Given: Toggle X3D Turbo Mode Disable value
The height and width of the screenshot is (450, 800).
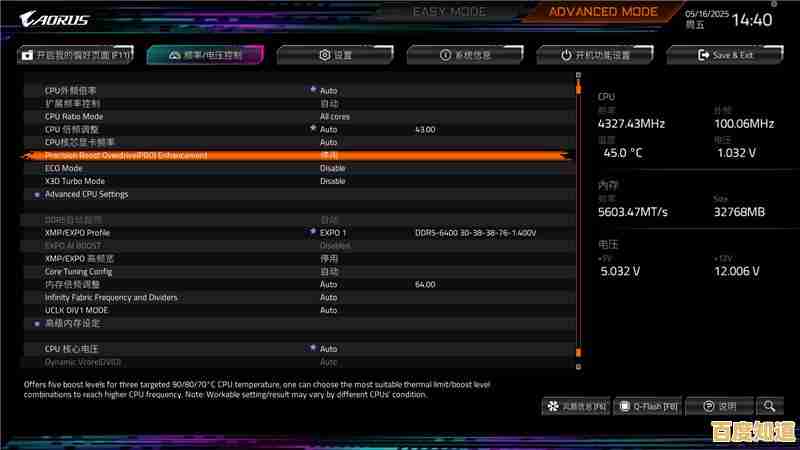Looking at the screenshot, I should click(x=333, y=181).
